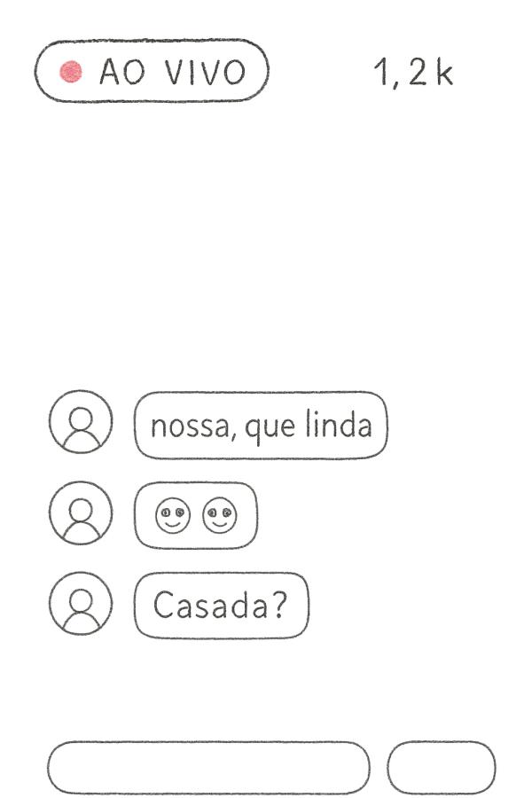Click the 'VIVO' text in live badge
Viewport: 532px width, 798px height.
click(x=205, y=72)
